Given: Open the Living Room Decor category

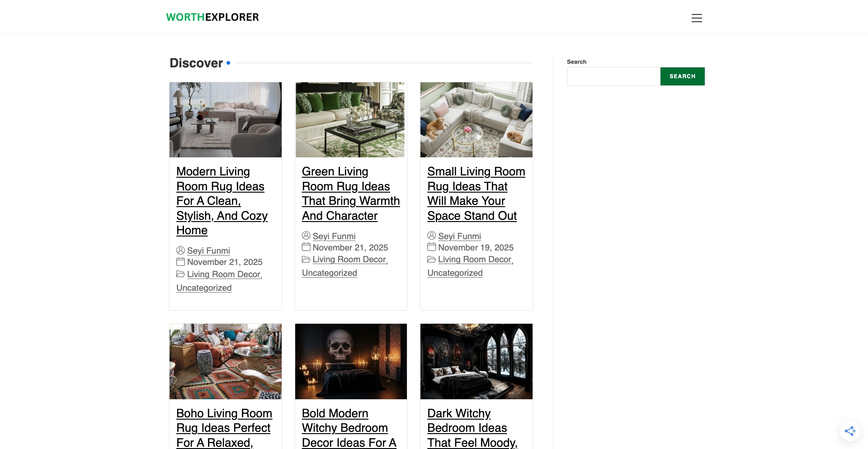Looking at the screenshot, I should click(223, 274).
